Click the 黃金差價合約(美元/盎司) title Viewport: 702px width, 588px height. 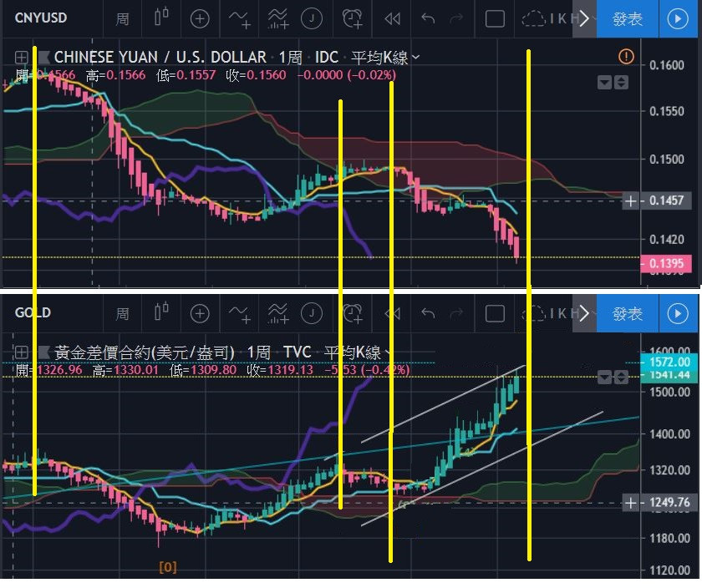(144, 352)
